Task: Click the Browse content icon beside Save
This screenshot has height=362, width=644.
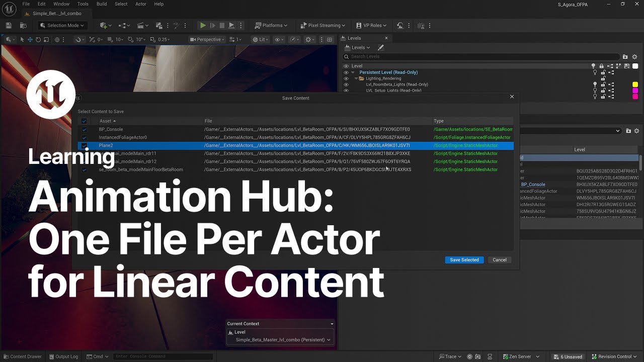Action: pos(23,25)
